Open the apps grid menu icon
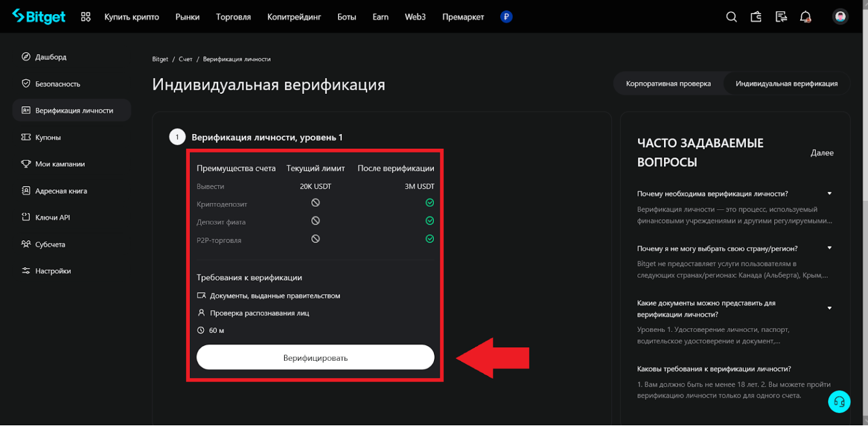The height and width of the screenshot is (428, 868). [86, 16]
